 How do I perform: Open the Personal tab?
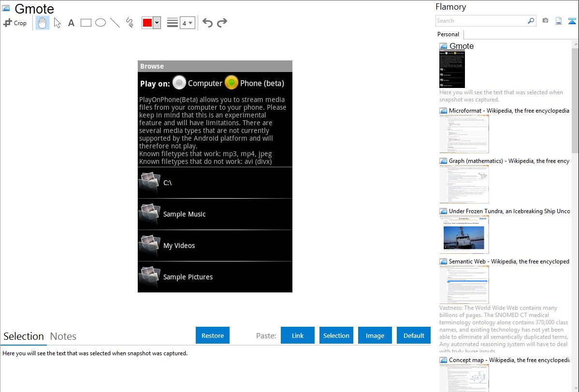click(x=449, y=34)
